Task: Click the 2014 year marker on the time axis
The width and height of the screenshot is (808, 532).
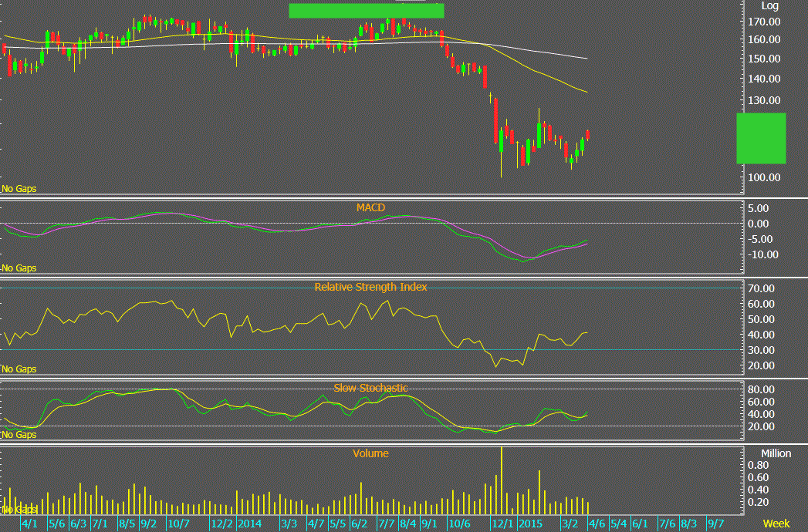Action: click(250, 524)
